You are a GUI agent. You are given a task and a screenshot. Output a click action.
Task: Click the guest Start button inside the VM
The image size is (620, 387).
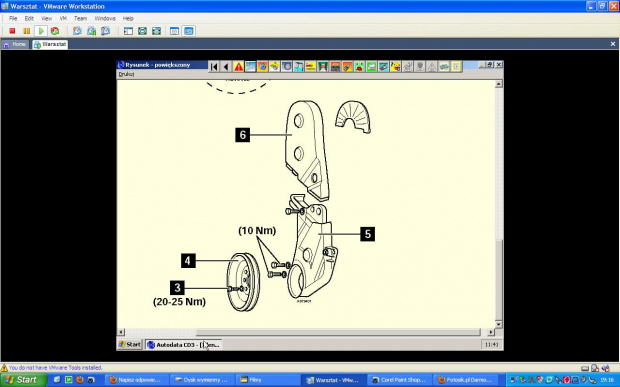(130, 344)
